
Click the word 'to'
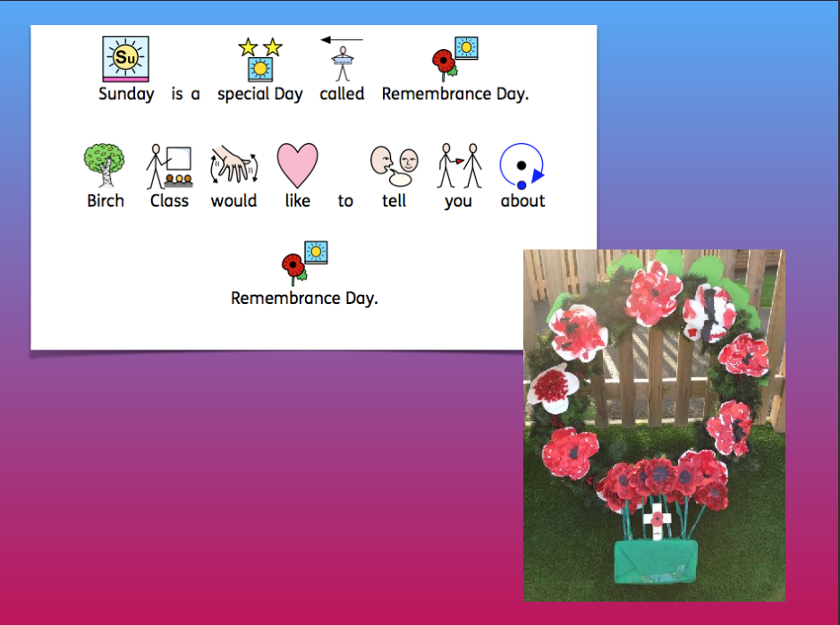click(x=345, y=201)
